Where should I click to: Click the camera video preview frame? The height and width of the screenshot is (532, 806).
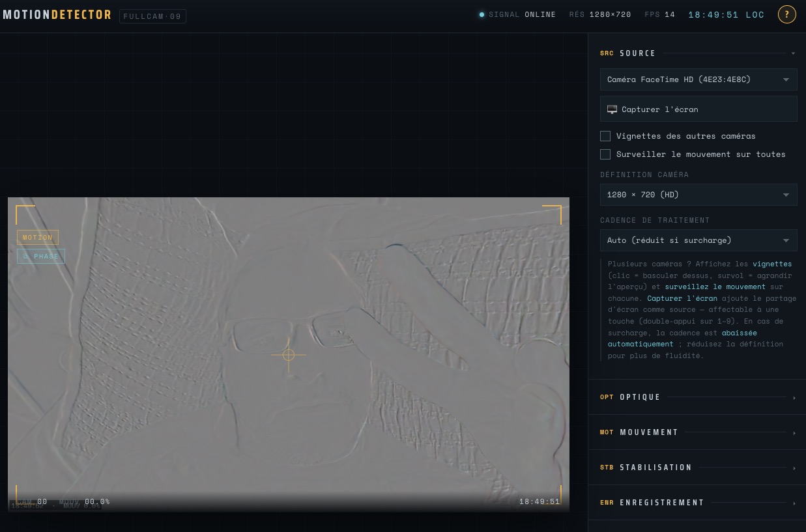click(x=289, y=354)
